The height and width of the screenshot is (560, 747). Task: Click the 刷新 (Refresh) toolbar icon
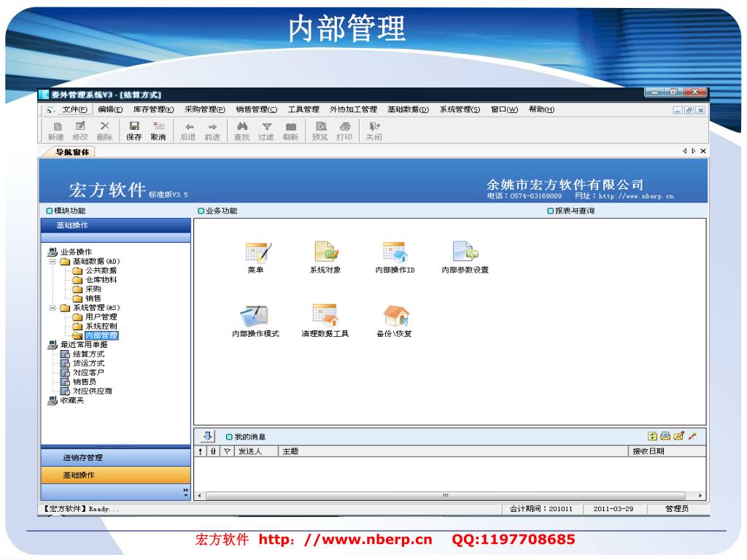coord(290,131)
